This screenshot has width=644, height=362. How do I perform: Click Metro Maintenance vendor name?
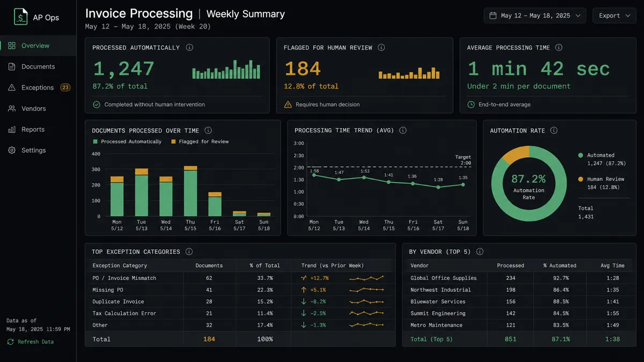[436, 325]
